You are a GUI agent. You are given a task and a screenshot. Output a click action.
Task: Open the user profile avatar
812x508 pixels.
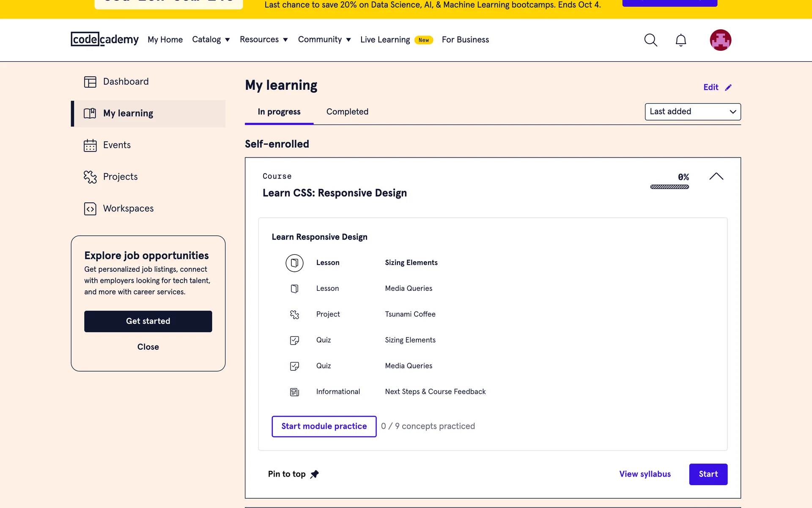720,40
